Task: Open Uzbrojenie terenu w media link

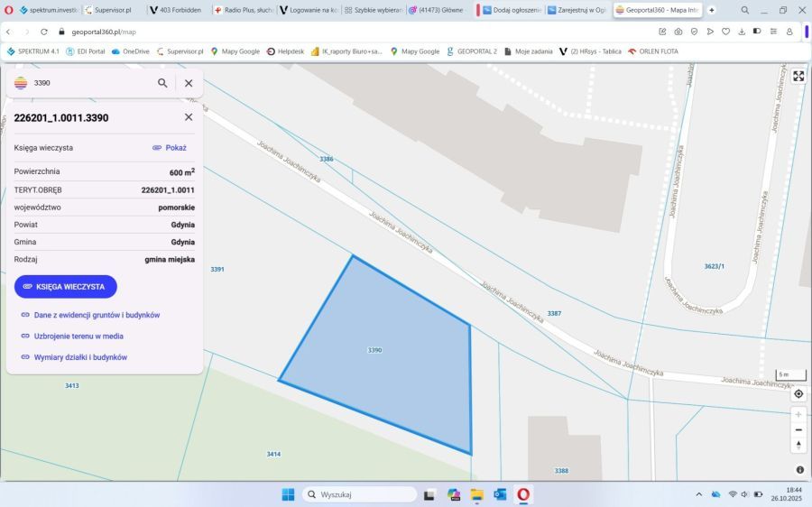Action: click(x=72, y=336)
